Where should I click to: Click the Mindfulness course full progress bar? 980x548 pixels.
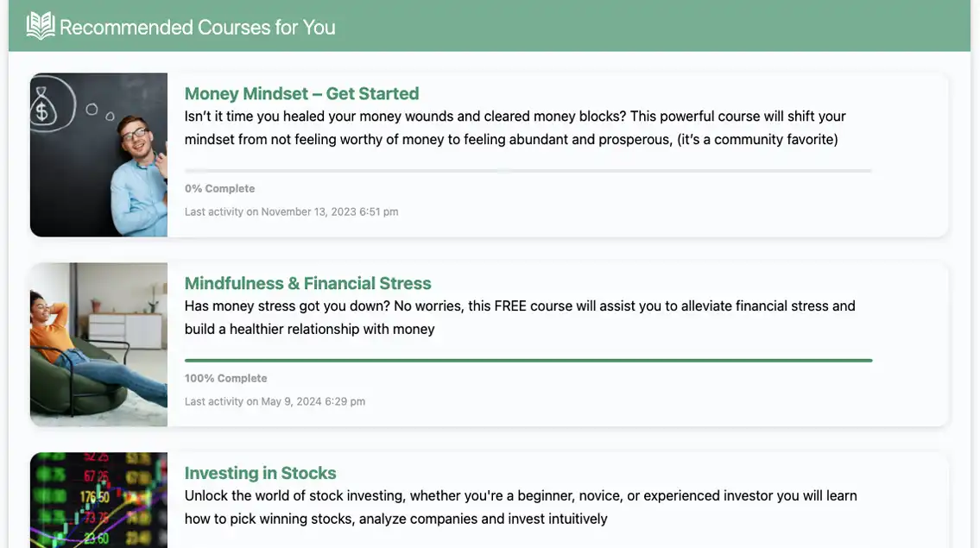(528, 361)
